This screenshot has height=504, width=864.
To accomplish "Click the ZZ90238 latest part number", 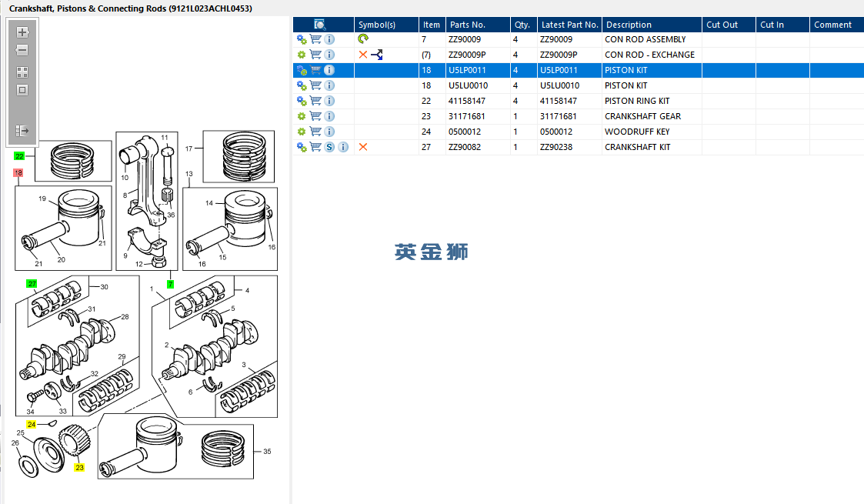I will point(556,147).
